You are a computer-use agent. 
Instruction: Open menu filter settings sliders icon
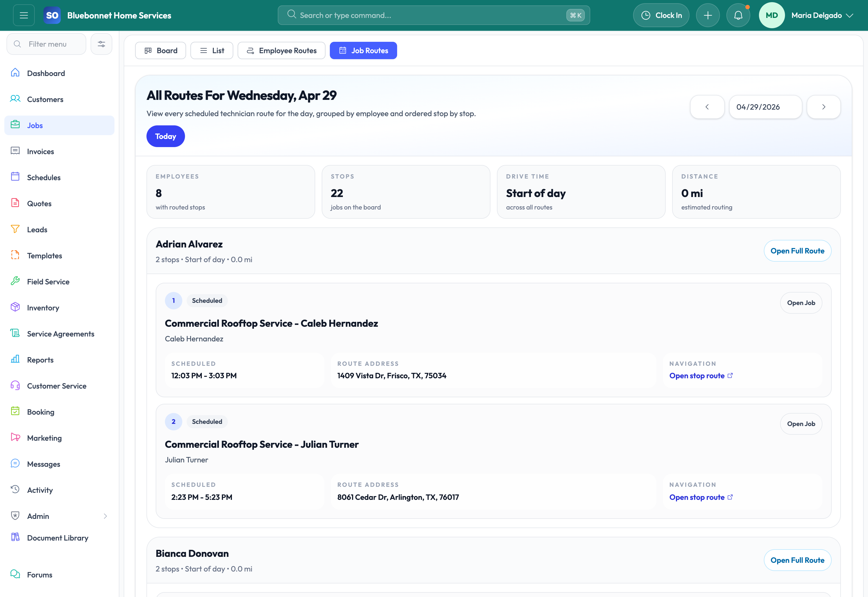(101, 44)
